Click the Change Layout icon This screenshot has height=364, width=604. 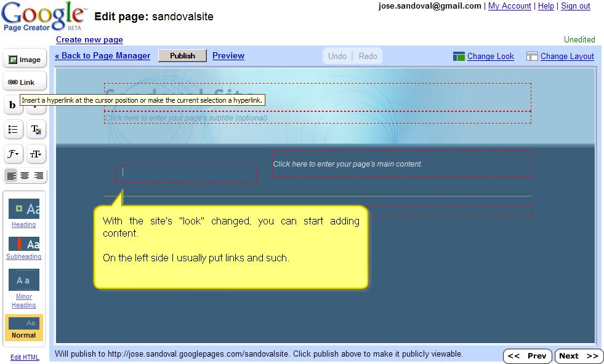(532, 56)
